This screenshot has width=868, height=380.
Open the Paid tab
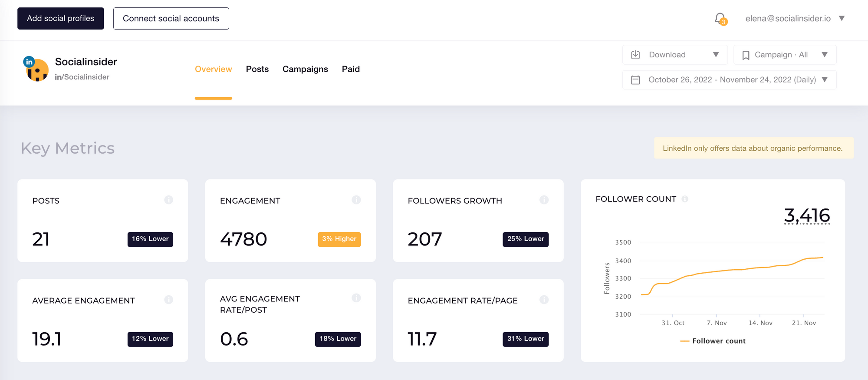point(351,69)
